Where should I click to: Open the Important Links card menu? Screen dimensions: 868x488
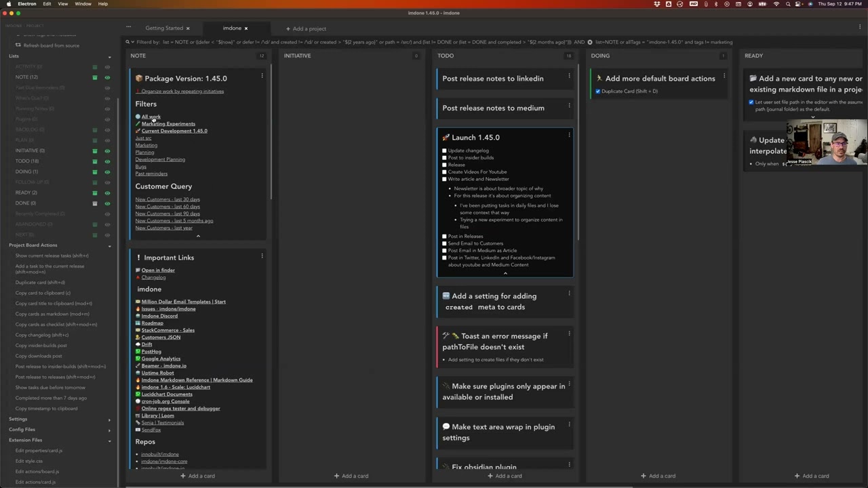(x=262, y=256)
